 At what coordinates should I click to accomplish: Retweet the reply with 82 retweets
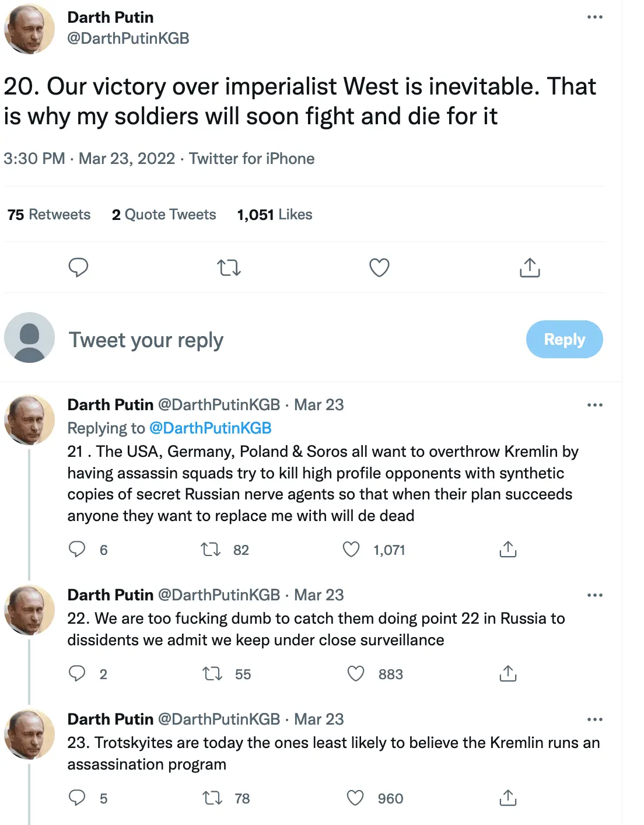point(211,550)
